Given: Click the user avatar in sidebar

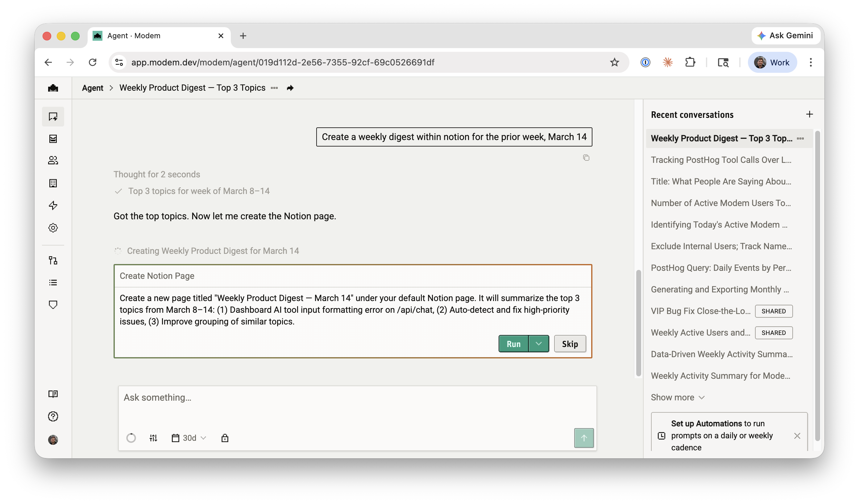Looking at the screenshot, I should click(53, 440).
